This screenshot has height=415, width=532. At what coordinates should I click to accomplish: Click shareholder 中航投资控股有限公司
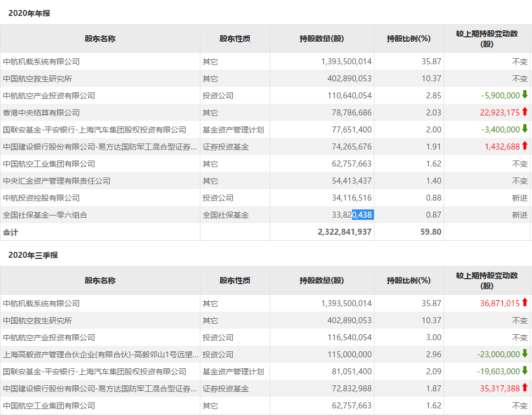(x=41, y=198)
